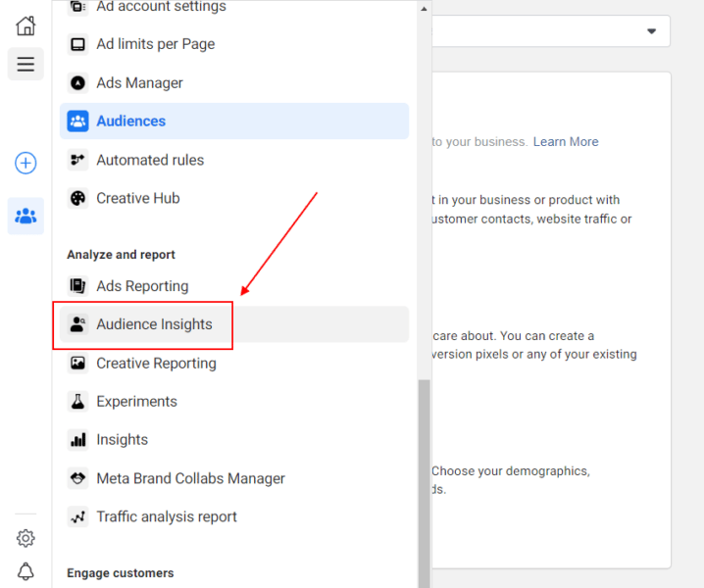704x588 pixels.
Task: Click the Ads Manager compass icon
Action: 77,83
